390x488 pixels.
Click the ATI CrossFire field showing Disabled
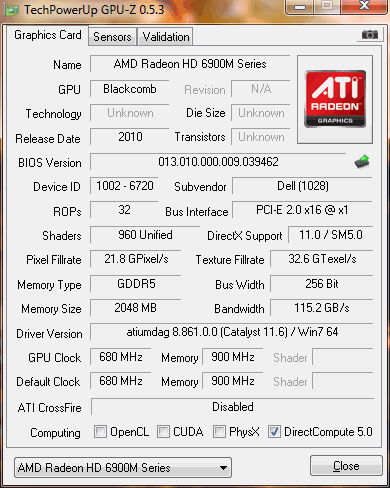pos(233,407)
